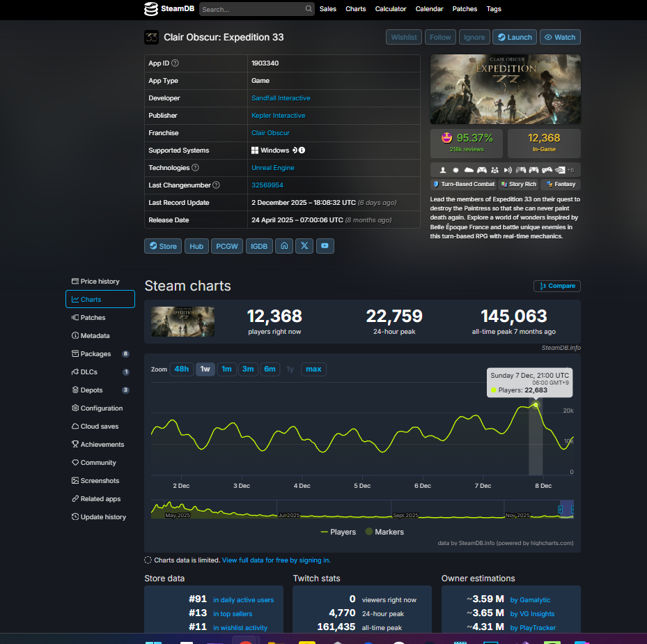647x644 pixels.
Task: Toggle Ignore for this game
Action: [474, 37]
